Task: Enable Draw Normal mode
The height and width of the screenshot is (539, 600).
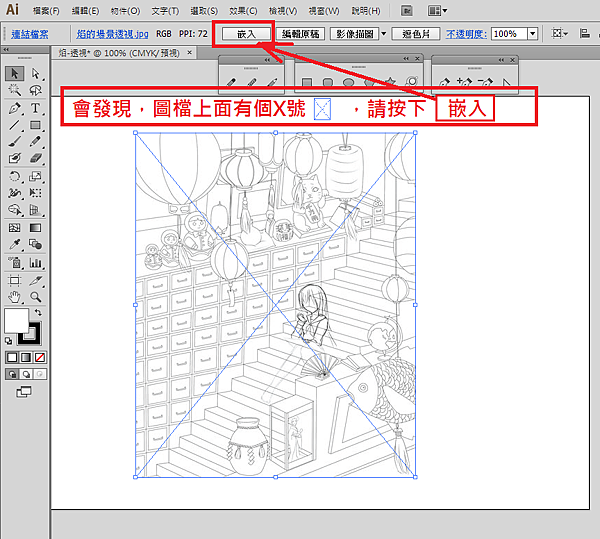Action: [12, 374]
